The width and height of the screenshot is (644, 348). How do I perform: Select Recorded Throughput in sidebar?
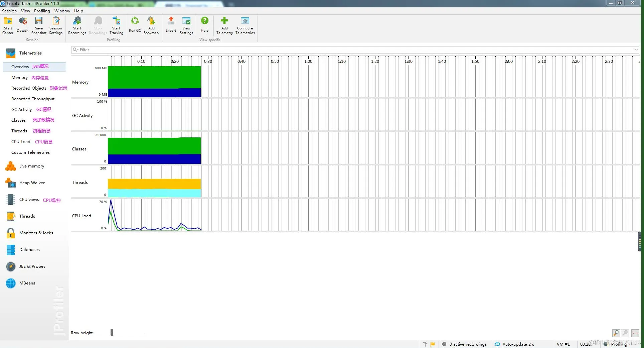(x=33, y=99)
